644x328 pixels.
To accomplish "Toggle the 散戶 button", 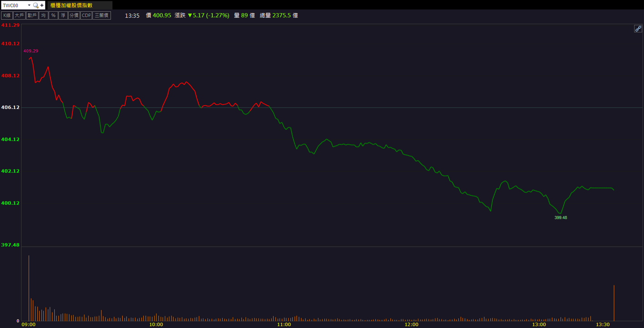I will click(32, 15).
